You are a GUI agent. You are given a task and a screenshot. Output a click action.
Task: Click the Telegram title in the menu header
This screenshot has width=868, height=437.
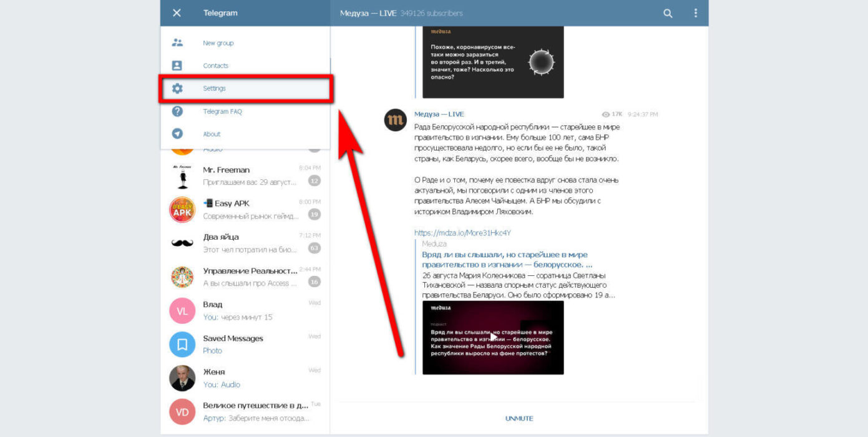220,13
